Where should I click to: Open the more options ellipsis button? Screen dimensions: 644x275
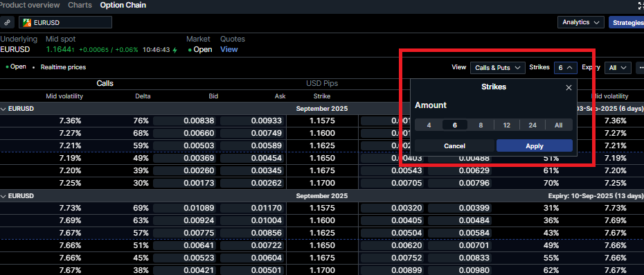coord(641,68)
